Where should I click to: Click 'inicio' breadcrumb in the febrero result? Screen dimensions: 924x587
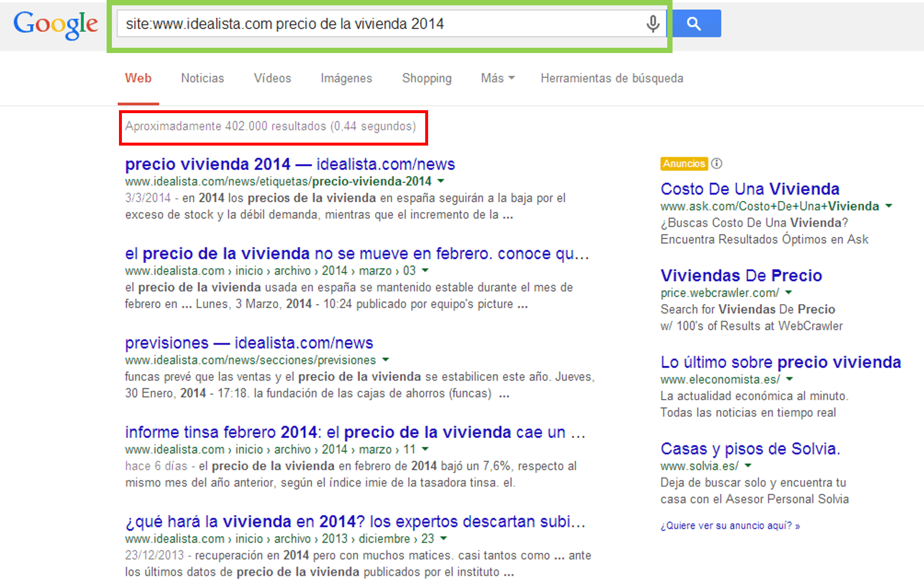pyautogui.click(x=249, y=271)
